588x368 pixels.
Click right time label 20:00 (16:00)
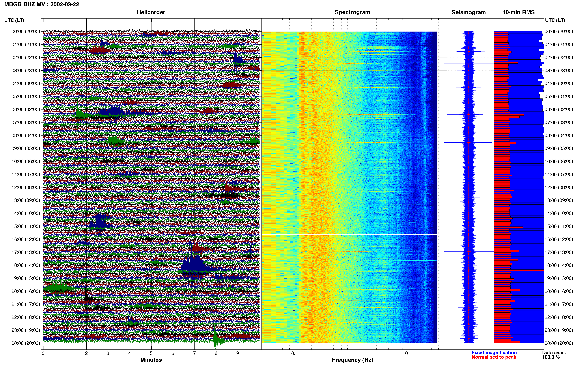coord(559,291)
